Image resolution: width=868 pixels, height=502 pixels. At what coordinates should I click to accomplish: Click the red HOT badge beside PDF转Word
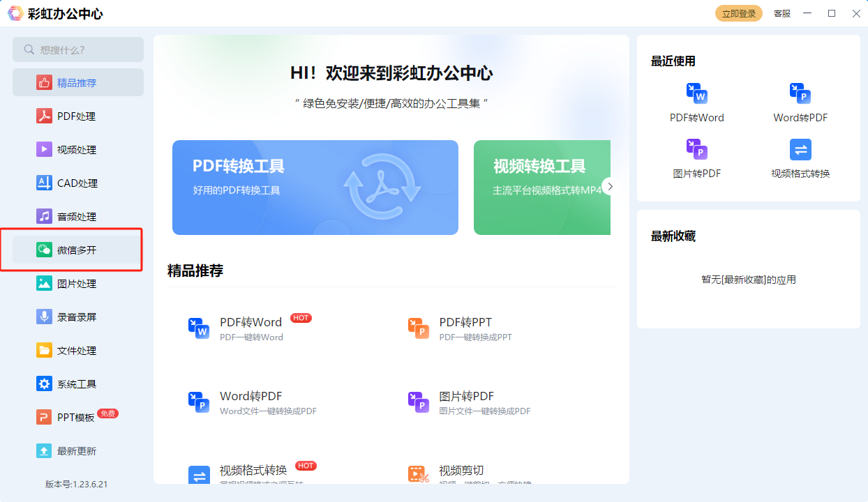pos(301,318)
